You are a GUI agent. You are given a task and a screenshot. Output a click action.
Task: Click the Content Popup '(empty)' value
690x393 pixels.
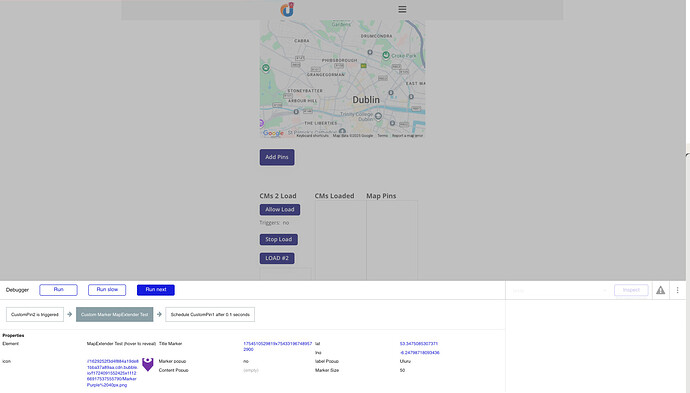point(251,371)
